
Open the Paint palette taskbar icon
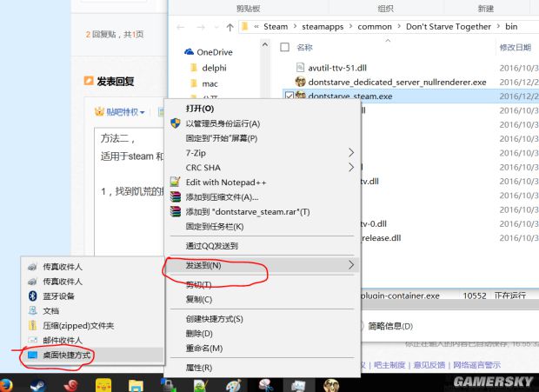[233, 385]
